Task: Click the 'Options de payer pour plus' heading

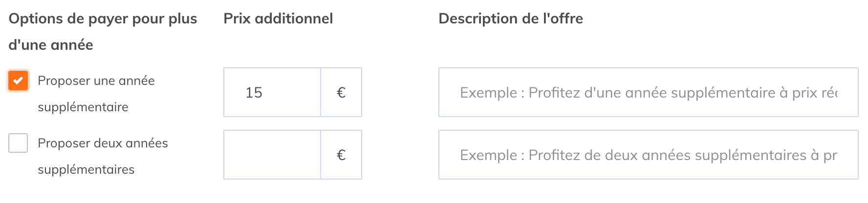Action: (x=103, y=19)
